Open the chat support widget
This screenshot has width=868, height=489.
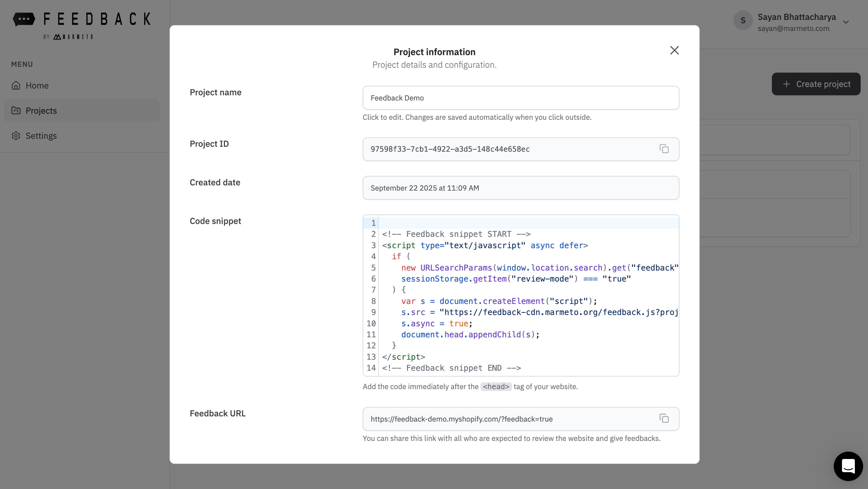[848, 466]
